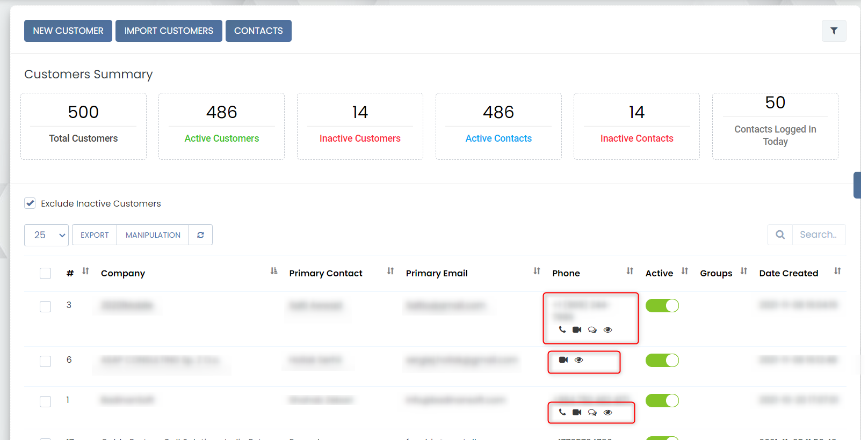Image resolution: width=868 pixels, height=440 pixels.
Task: Focus the Search input field
Action: (x=819, y=234)
